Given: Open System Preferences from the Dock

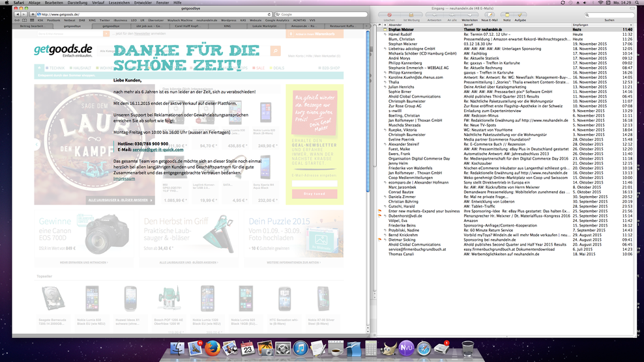Looking at the screenshot, I should click(283, 349).
